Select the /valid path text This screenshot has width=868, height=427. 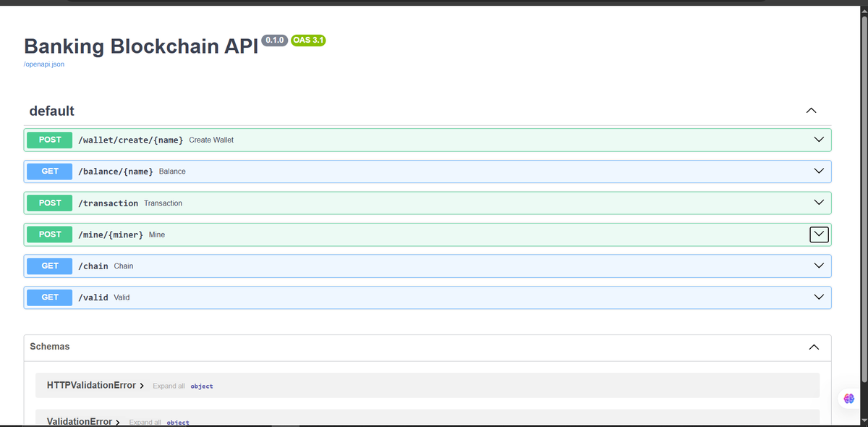tap(93, 297)
